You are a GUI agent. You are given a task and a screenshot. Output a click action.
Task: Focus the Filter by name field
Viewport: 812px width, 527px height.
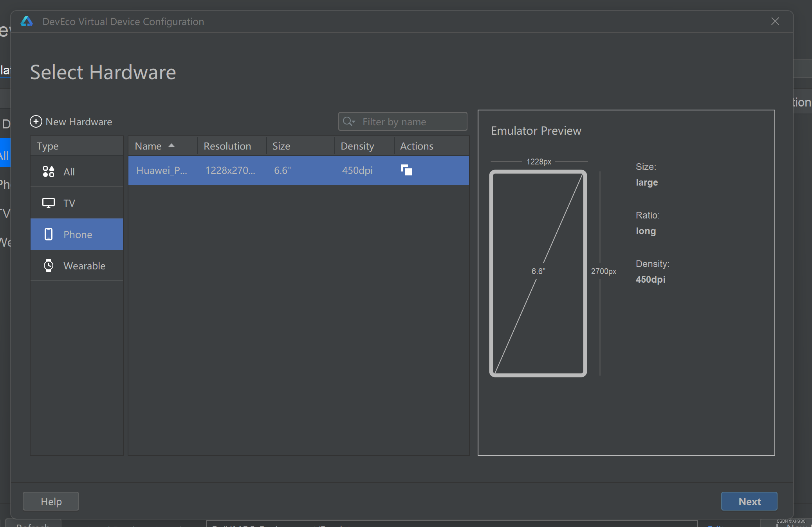pyautogui.click(x=411, y=122)
